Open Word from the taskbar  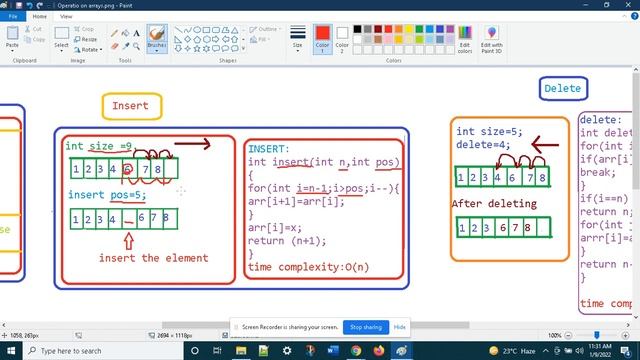pos(333,351)
